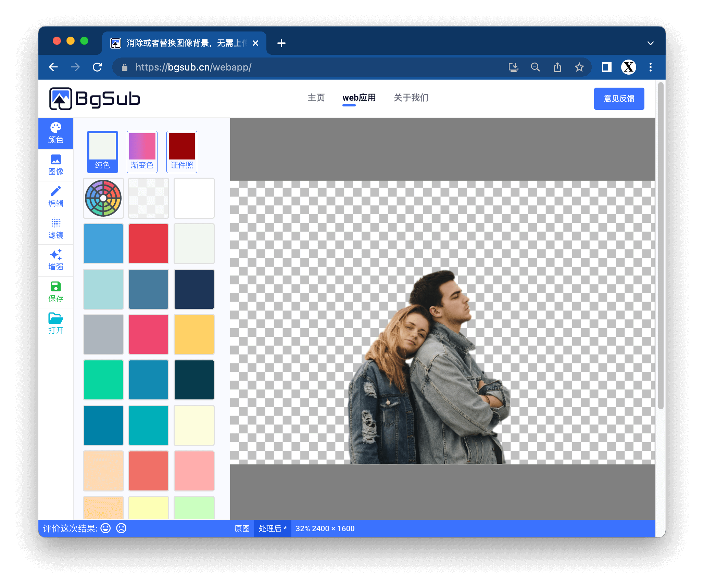This screenshot has height=588, width=704.
Task: Select the 渐变色 (Gradient) background option
Action: click(x=142, y=150)
